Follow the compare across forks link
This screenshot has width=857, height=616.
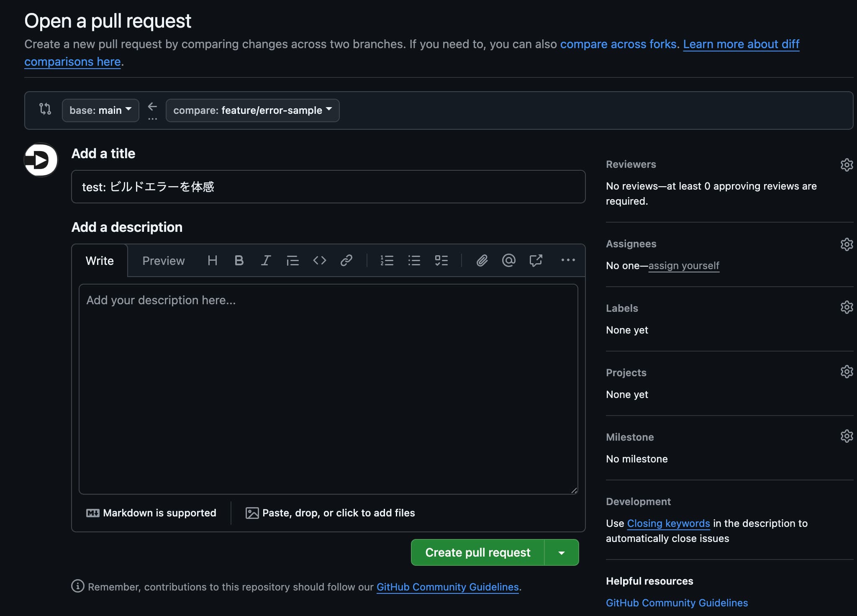[x=618, y=44]
